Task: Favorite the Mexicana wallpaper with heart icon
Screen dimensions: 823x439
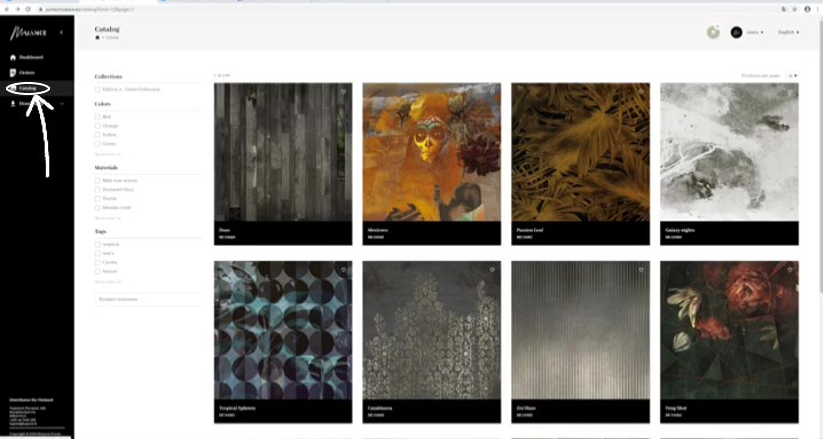Action: pos(492,91)
